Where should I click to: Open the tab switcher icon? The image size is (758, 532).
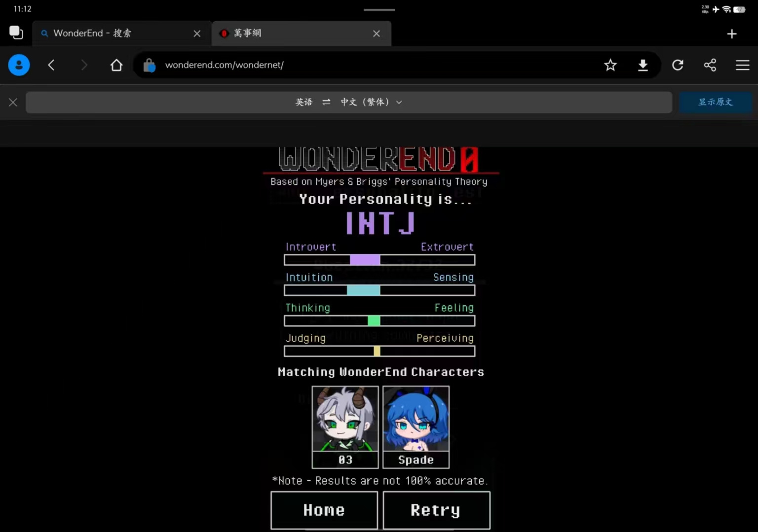click(16, 33)
